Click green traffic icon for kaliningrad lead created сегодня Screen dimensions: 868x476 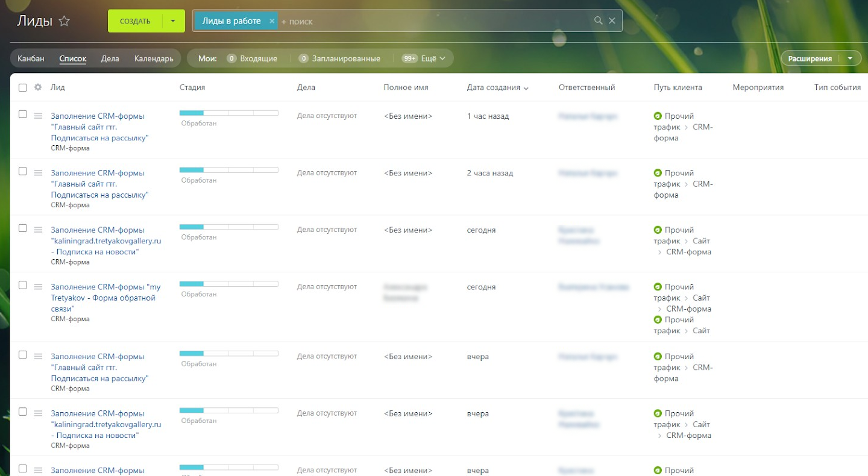(x=658, y=230)
